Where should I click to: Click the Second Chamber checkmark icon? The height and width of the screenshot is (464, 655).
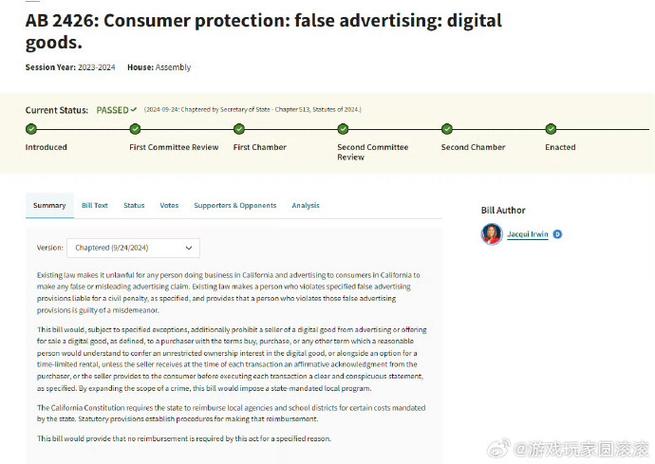pos(447,129)
